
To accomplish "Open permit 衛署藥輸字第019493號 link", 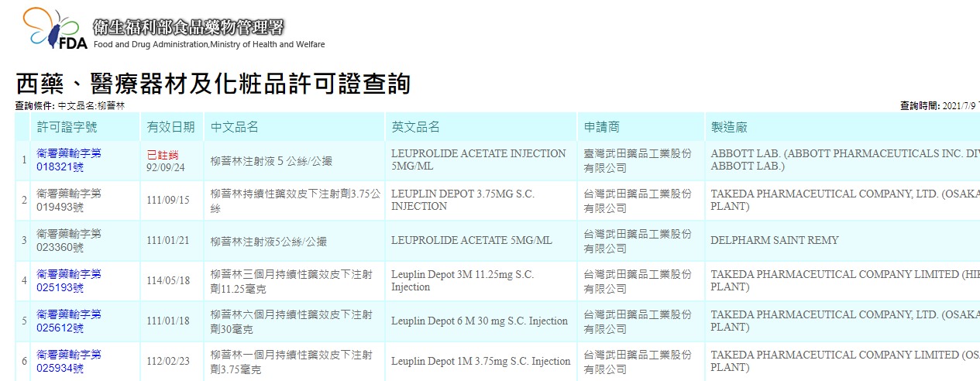I will (68, 201).
